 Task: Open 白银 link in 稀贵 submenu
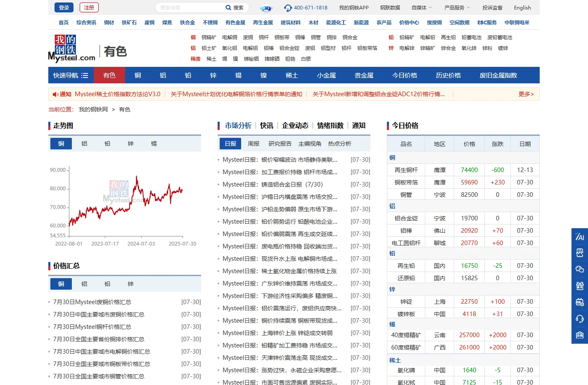(306, 59)
